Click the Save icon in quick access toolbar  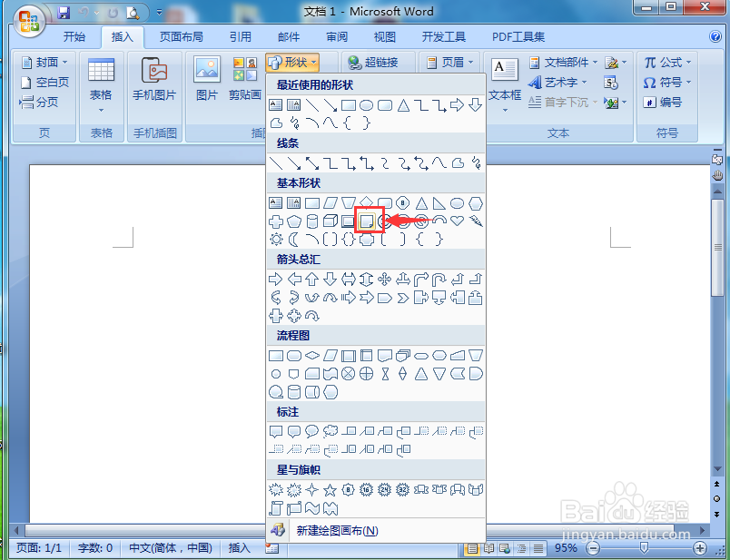coord(64,13)
